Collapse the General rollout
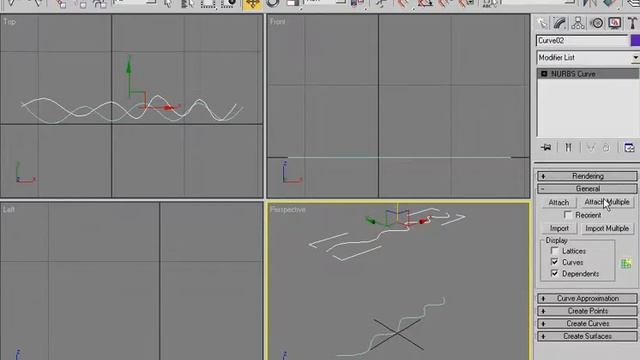This screenshot has height=360, width=640. pyautogui.click(x=587, y=189)
